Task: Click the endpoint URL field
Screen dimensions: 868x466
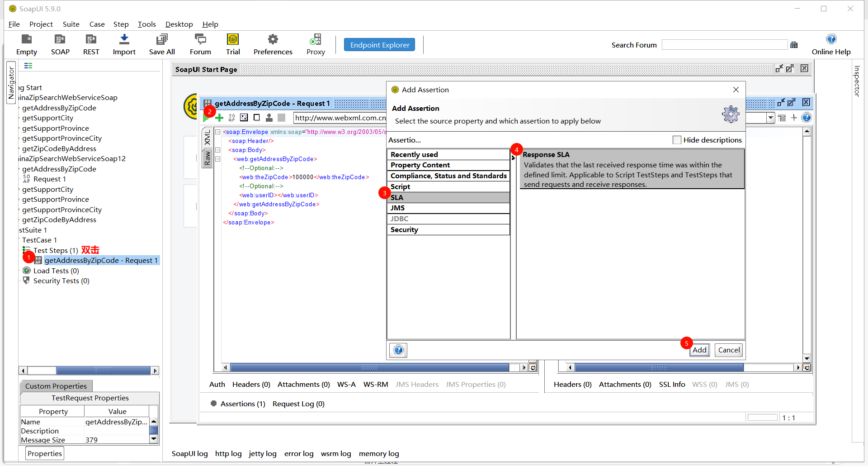Action: pyautogui.click(x=340, y=118)
